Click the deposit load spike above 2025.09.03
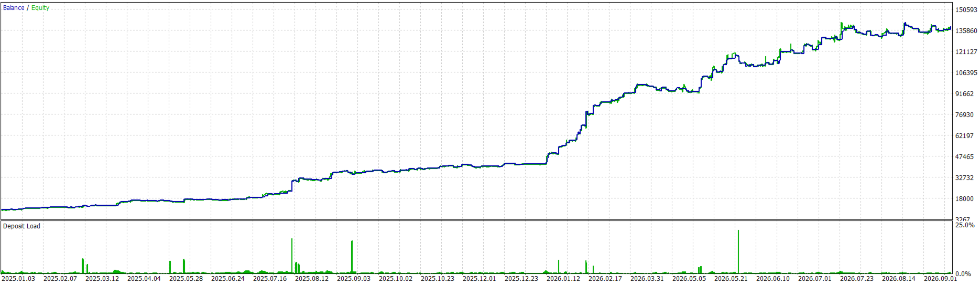This screenshot has height=284, width=980. coord(352,257)
